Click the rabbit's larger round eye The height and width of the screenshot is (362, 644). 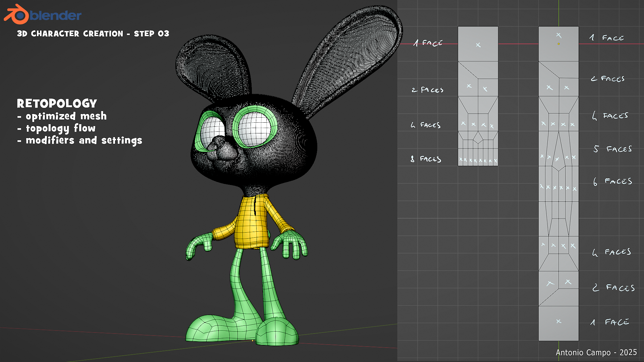coord(255,128)
